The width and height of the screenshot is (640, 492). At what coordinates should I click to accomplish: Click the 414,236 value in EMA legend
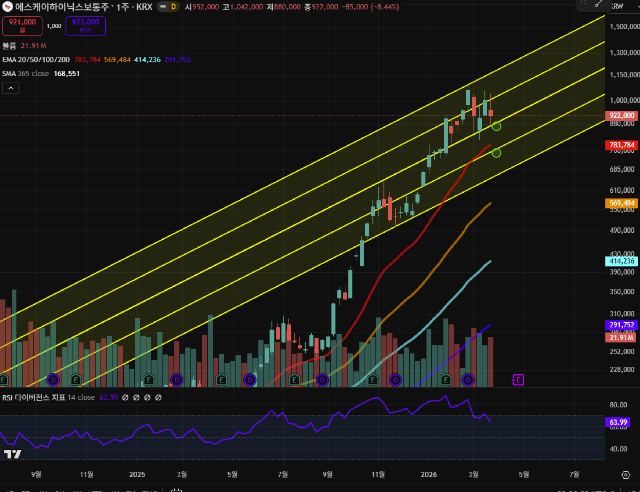(147, 60)
